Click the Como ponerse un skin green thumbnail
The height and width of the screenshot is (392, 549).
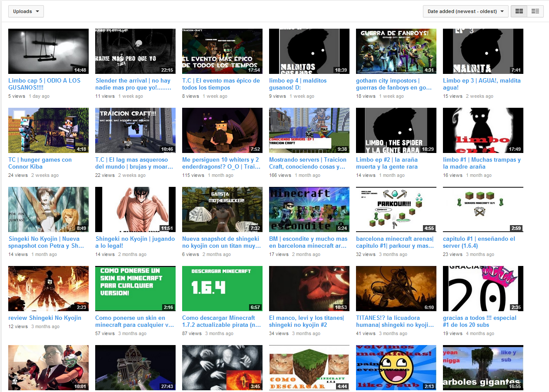point(135,289)
